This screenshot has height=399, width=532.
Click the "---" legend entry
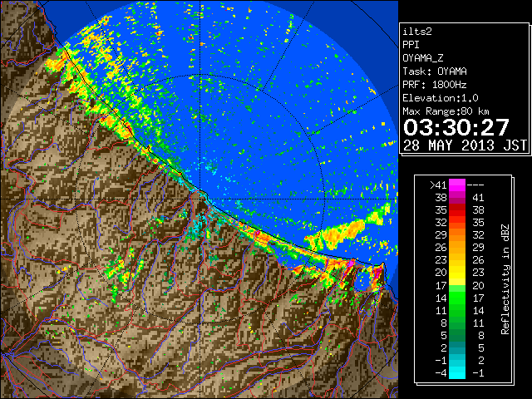(475, 185)
